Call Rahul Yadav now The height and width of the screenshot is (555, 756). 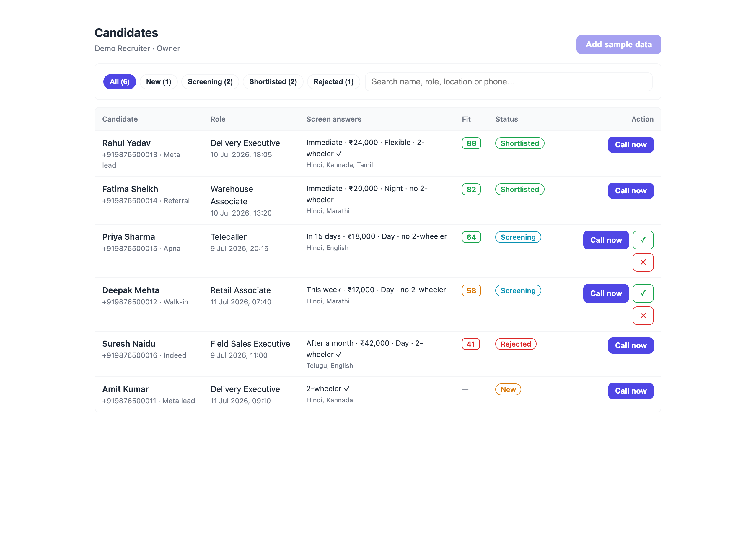click(631, 145)
